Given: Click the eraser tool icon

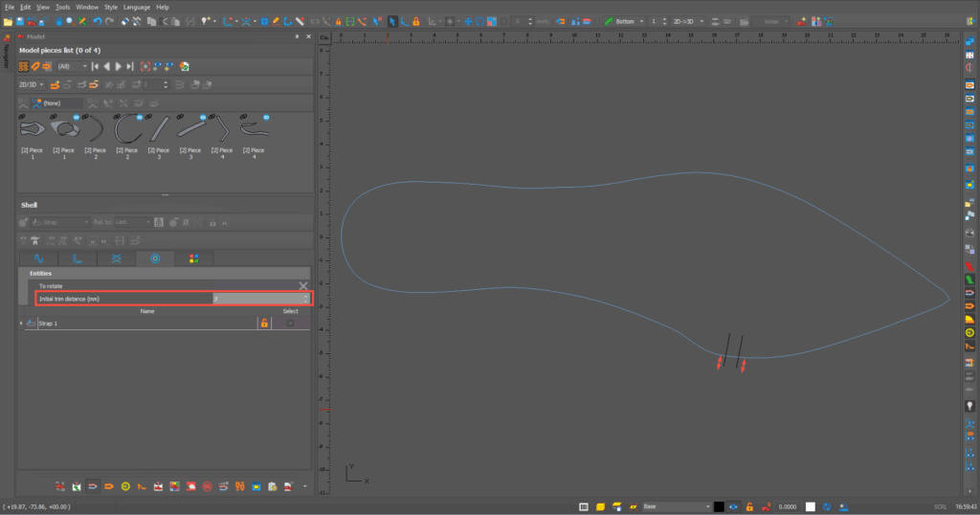Looking at the screenshot, I should pyautogui.click(x=124, y=21).
